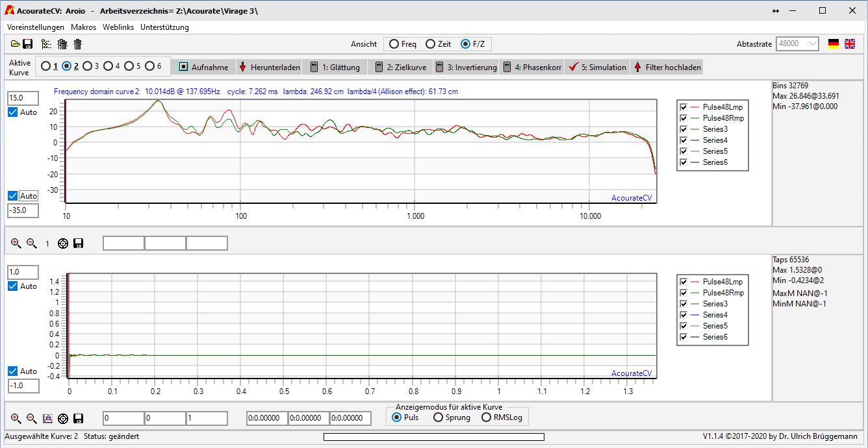Click the tree-structure icon in top toolbar
The width and height of the screenshot is (868, 448).
click(46, 44)
